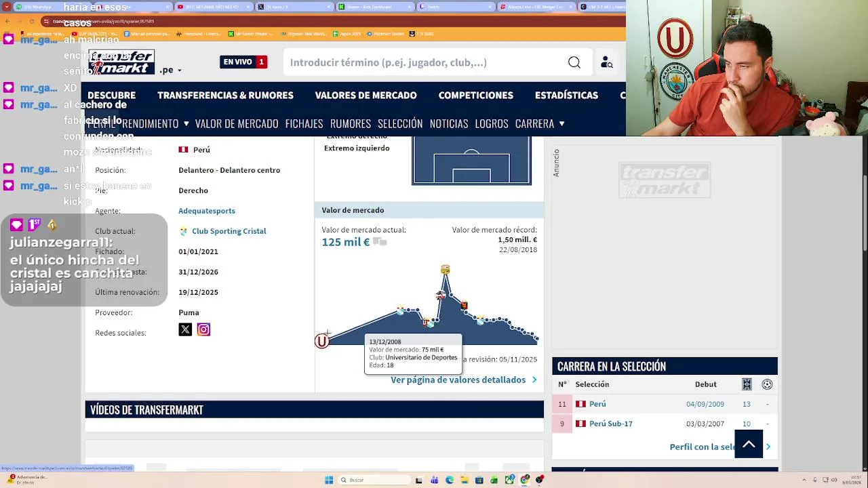Image resolution: width=868 pixels, height=488 pixels.
Task: Click the heart icon on julianzegarra11 message
Action: click(x=16, y=224)
